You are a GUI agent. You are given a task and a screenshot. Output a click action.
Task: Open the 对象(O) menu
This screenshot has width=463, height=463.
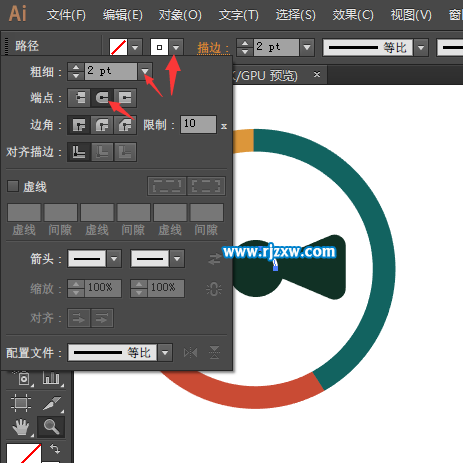[180, 15]
